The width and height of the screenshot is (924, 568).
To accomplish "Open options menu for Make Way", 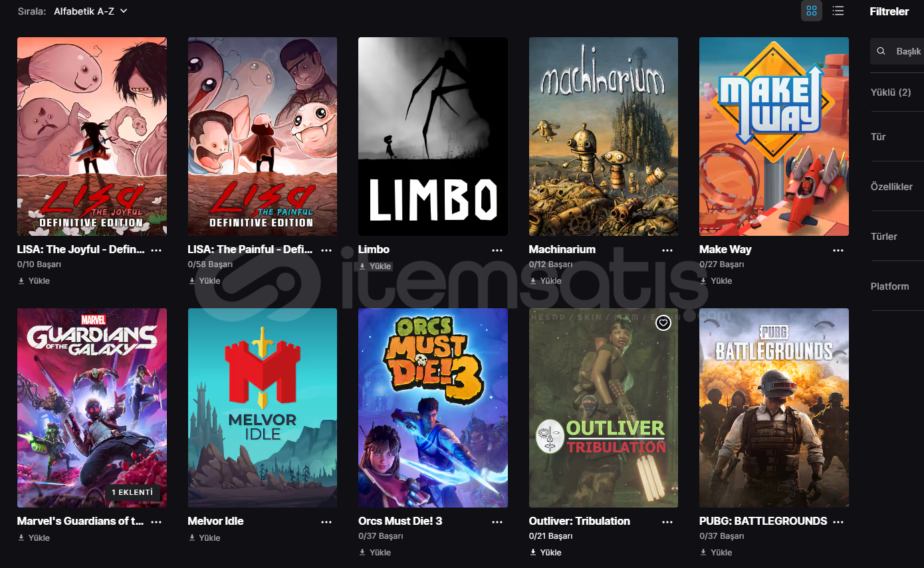I will pyautogui.click(x=838, y=250).
